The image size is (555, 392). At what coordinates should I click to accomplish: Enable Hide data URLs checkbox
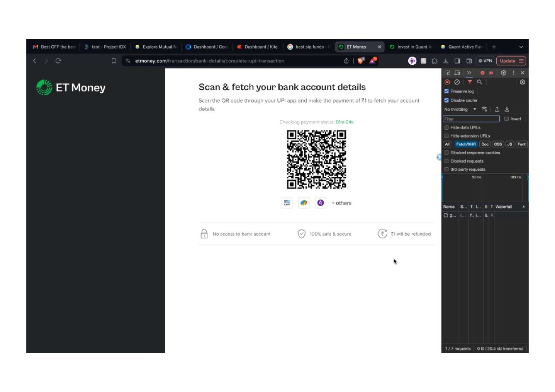(x=447, y=127)
